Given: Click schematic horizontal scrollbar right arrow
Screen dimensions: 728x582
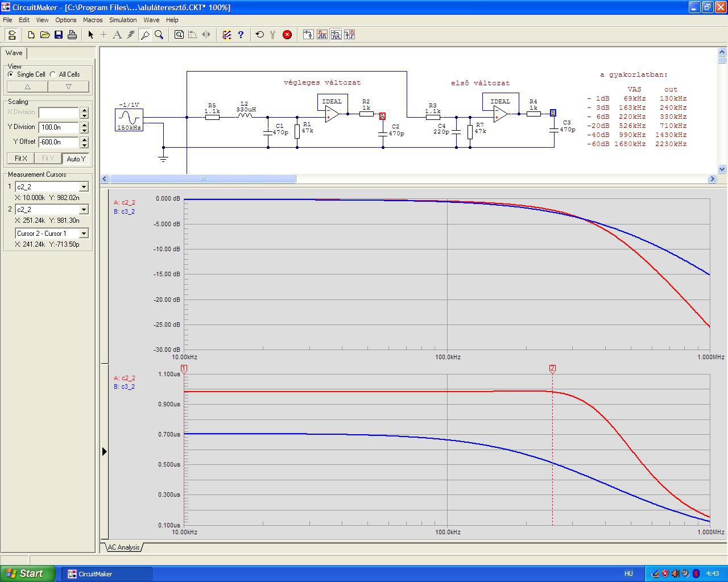Looking at the screenshot, I should pos(712,179).
